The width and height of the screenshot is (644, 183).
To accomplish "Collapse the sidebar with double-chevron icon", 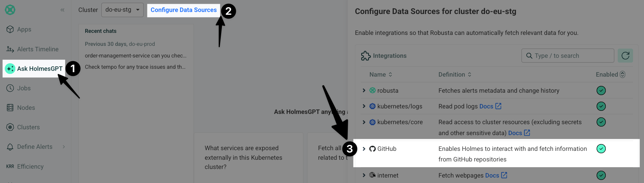I will 62,10.
